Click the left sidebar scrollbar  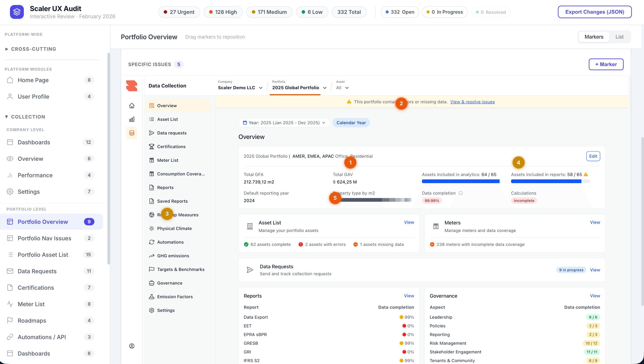(108, 158)
